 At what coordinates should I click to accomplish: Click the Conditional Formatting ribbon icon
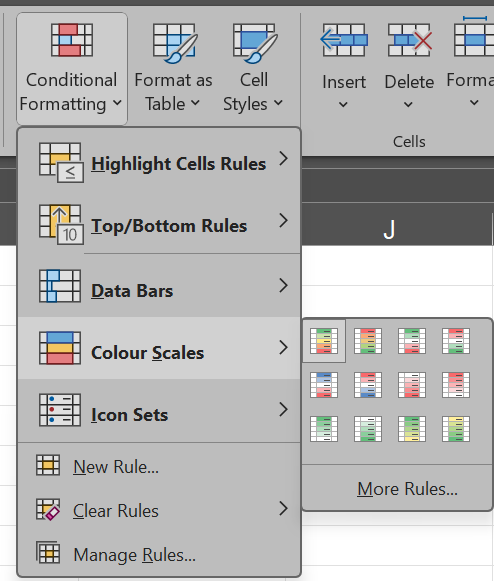[x=72, y=40]
